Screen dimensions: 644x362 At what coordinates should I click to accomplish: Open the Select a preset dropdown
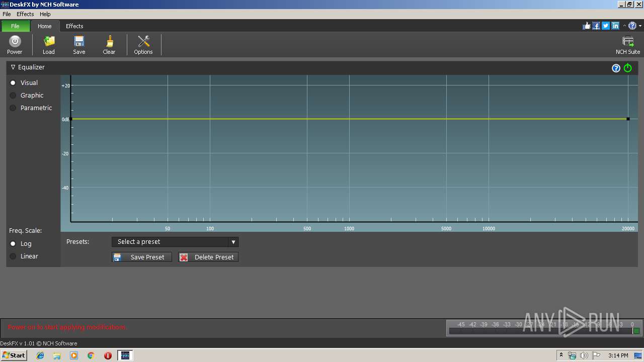point(175,242)
